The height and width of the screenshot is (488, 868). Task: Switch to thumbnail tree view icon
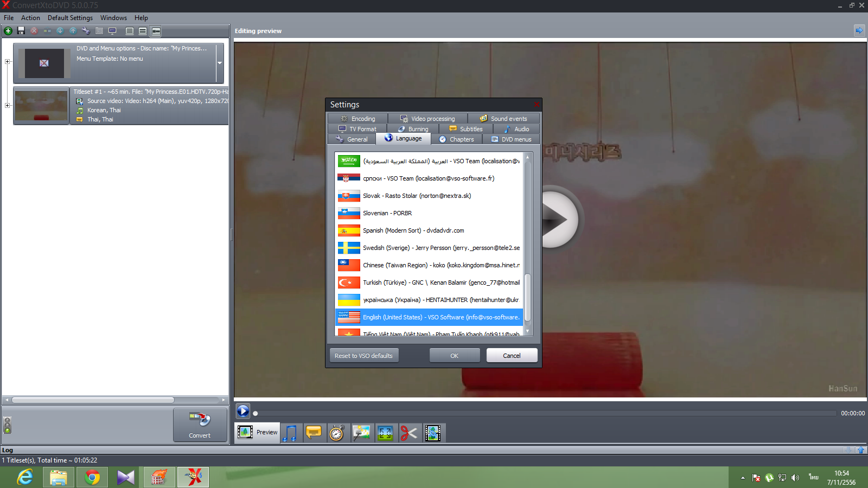[x=156, y=31]
